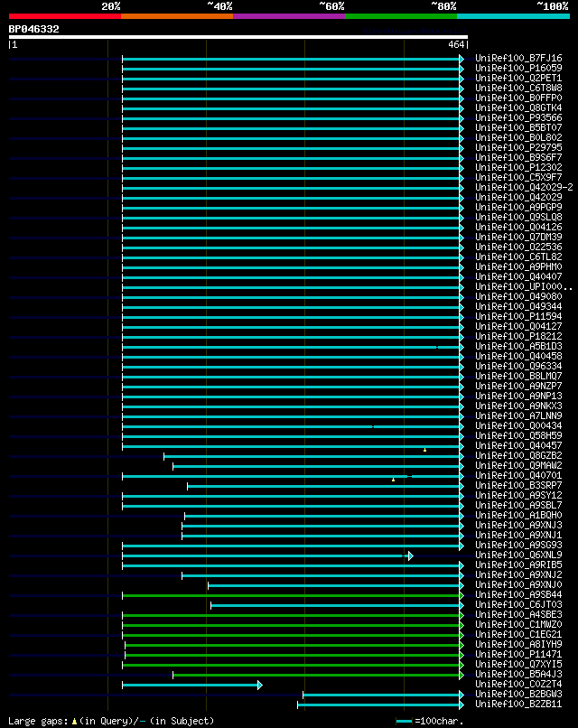Select the UniRef100_A9XNJ0 label
This screenshot has height=728, width=578.
pyautogui.click(x=518, y=585)
